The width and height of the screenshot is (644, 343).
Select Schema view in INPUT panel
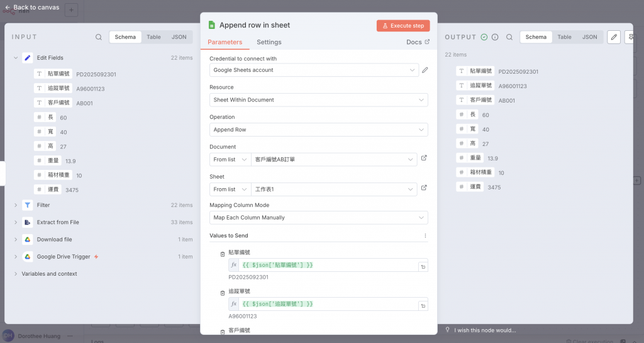click(125, 37)
